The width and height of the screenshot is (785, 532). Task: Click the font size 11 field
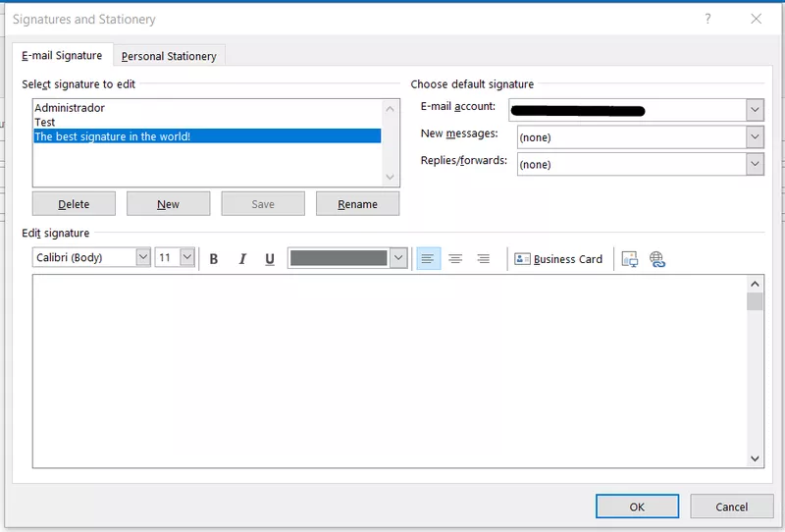point(168,257)
